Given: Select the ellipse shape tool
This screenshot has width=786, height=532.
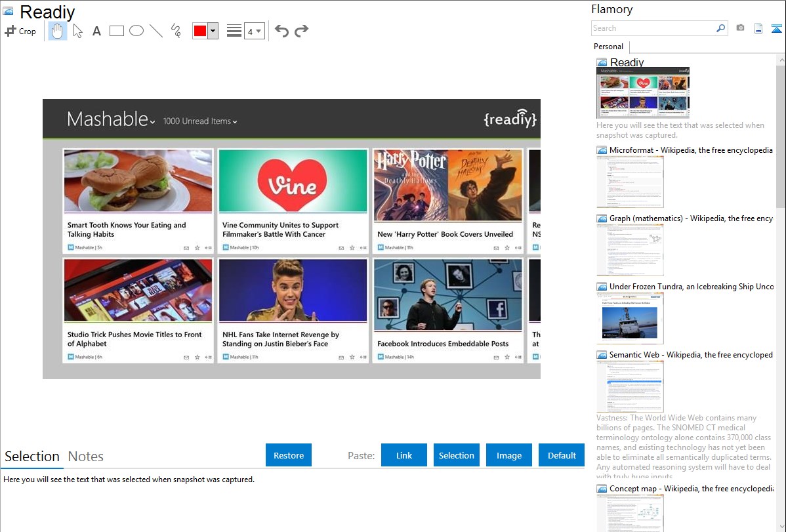Looking at the screenshot, I should pos(136,31).
